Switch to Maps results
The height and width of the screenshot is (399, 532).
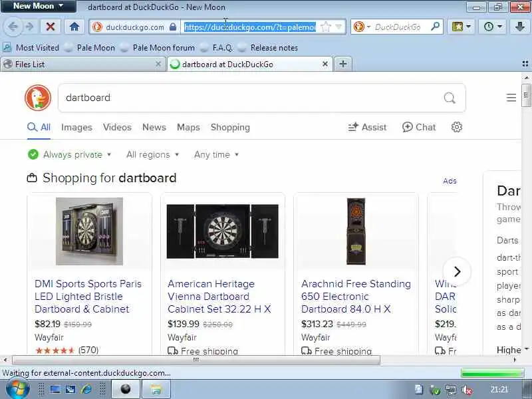(188, 127)
